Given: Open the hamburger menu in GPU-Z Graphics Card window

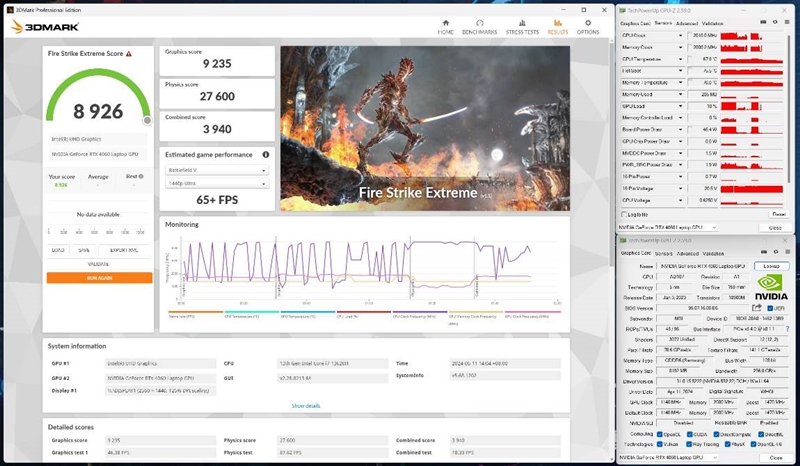Looking at the screenshot, I should pyautogui.click(x=787, y=252).
